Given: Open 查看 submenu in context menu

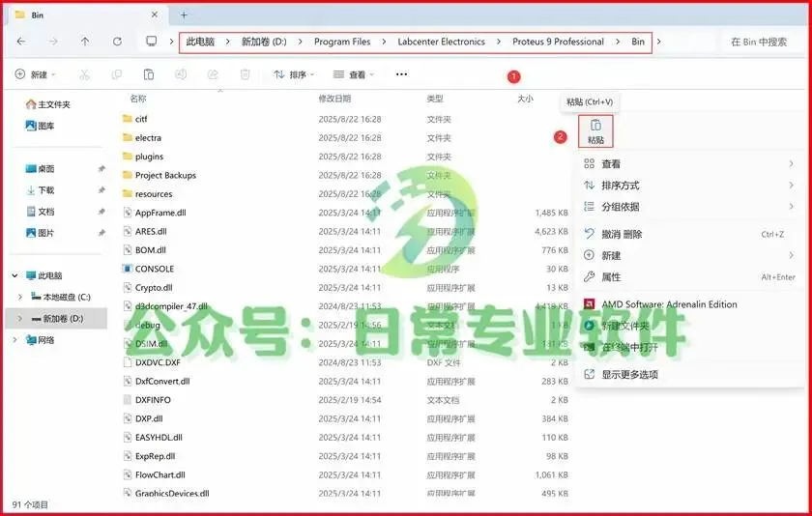Looking at the screenshot, I should pos(690,164).
